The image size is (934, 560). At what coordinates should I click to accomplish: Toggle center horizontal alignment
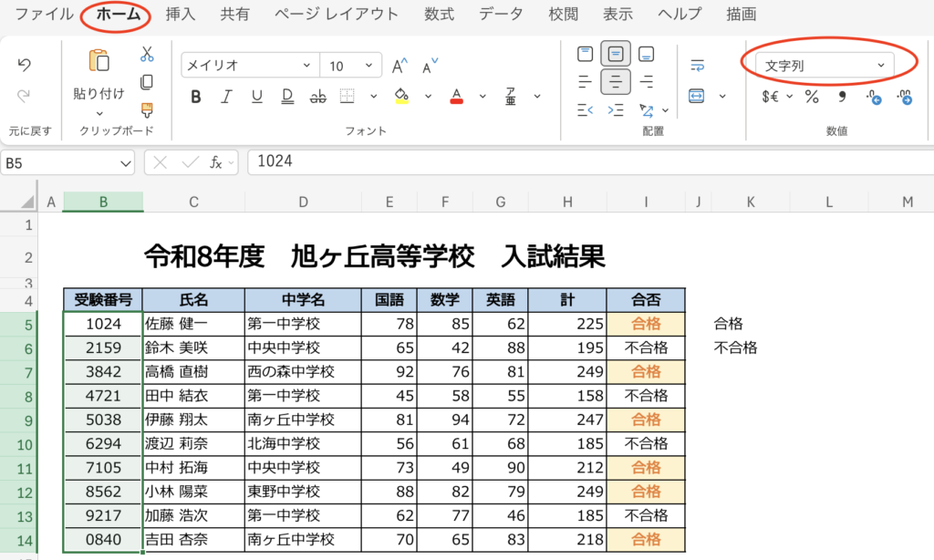coord(616,82)
